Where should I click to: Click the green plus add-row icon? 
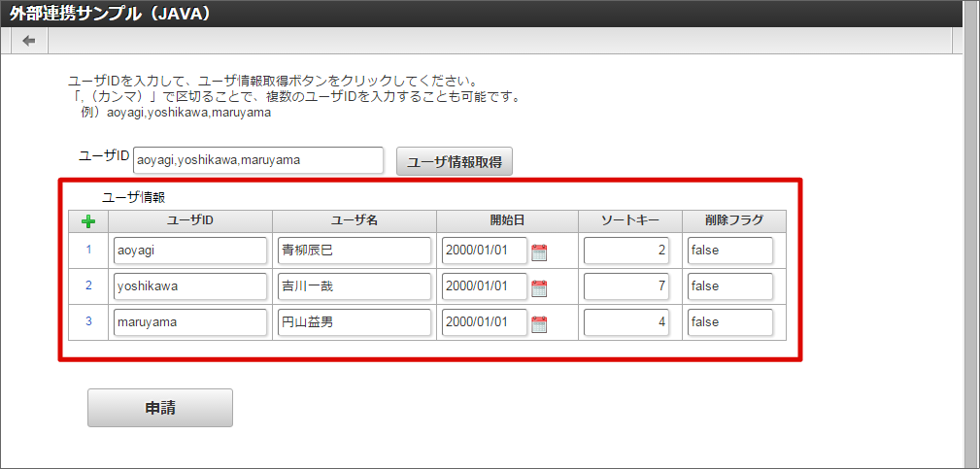[x=88, y=221]
